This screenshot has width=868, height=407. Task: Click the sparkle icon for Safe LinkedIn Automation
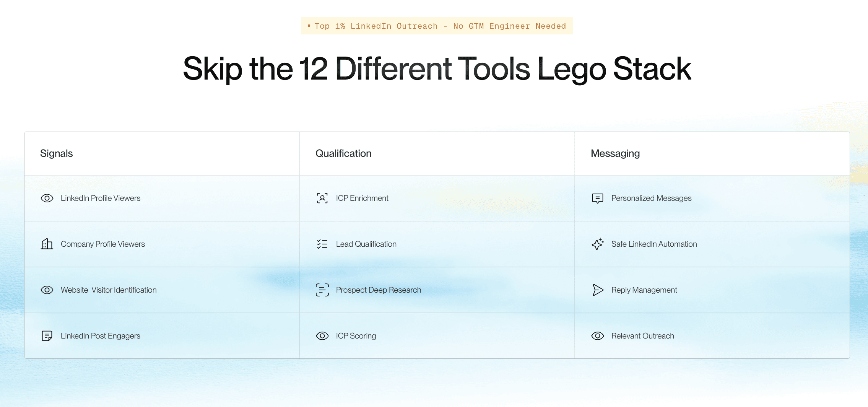tap(598, 244)
